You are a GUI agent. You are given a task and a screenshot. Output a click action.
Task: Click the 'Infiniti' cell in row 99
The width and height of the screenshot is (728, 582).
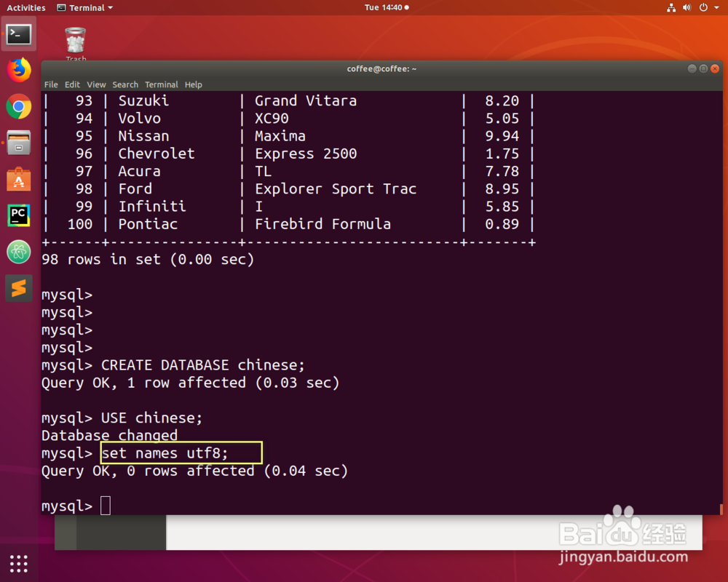[x=152, y=207]
